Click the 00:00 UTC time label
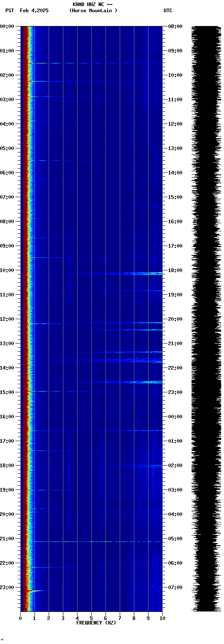Screen dimensions: 224x644 click(175, 417)
